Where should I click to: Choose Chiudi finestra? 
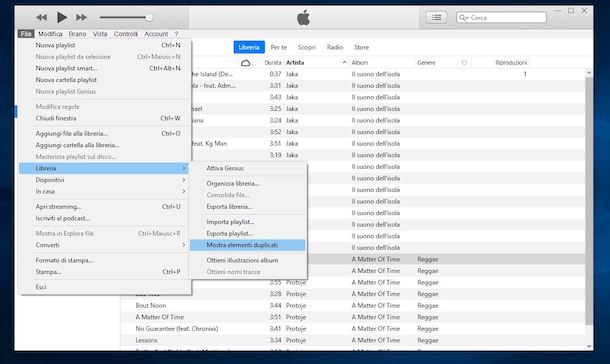pos(105,118)
